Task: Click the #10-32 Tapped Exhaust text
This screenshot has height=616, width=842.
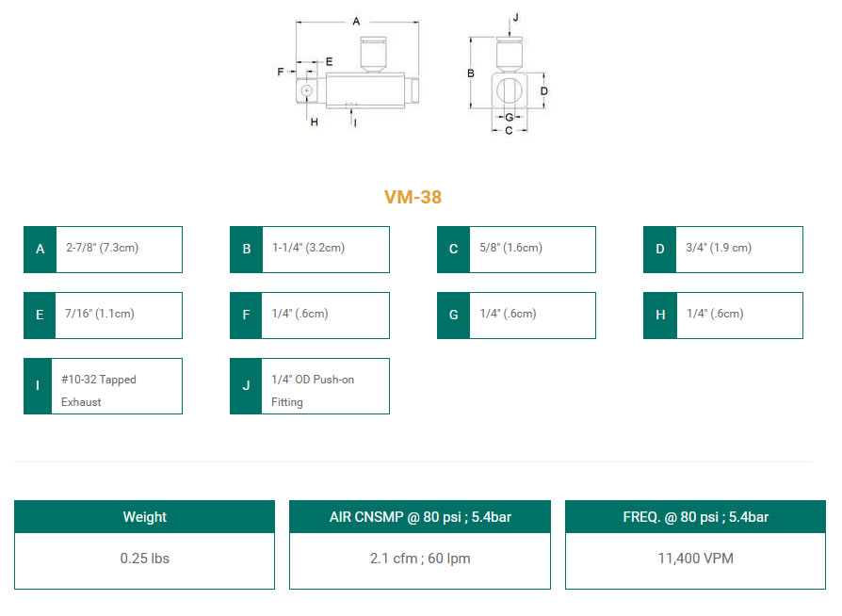Action: coord(98,390)
